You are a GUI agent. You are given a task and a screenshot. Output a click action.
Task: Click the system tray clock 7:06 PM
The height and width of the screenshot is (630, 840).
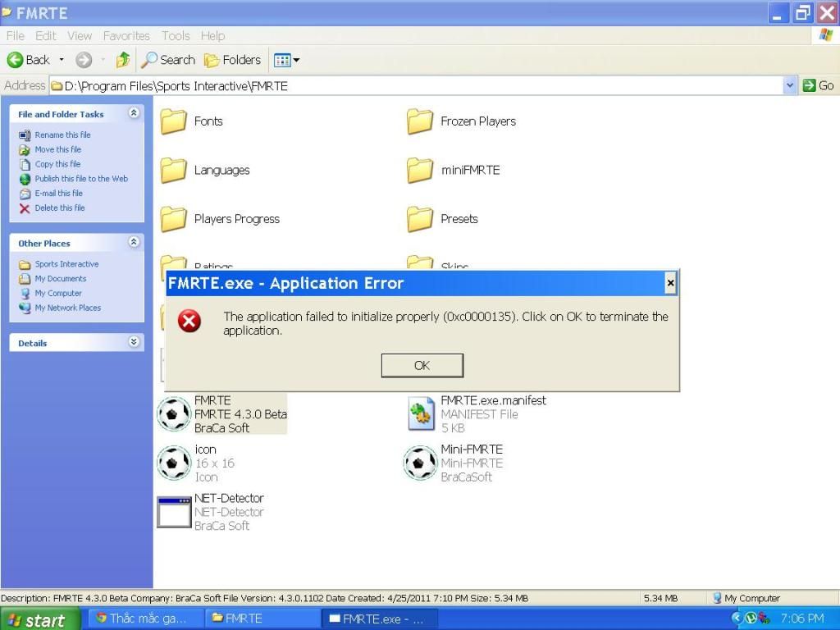click(802, 619)
